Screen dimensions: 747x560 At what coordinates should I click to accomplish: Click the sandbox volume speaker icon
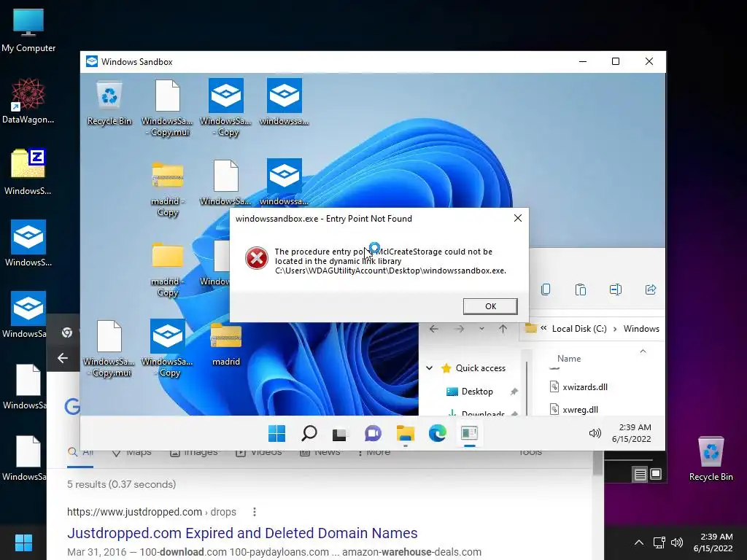595,433
